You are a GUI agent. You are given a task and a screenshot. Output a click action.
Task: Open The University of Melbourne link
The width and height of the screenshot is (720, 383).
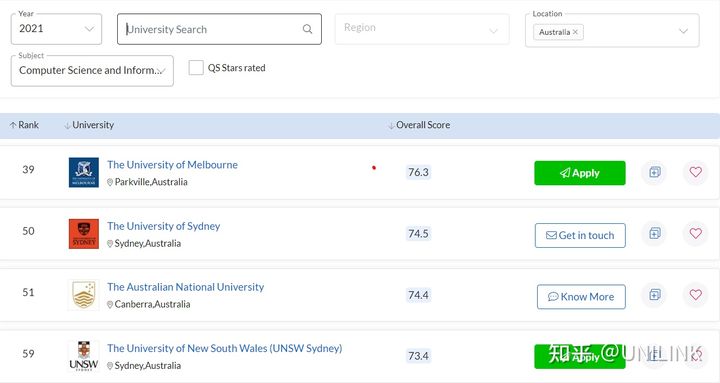tap(172, 164)
